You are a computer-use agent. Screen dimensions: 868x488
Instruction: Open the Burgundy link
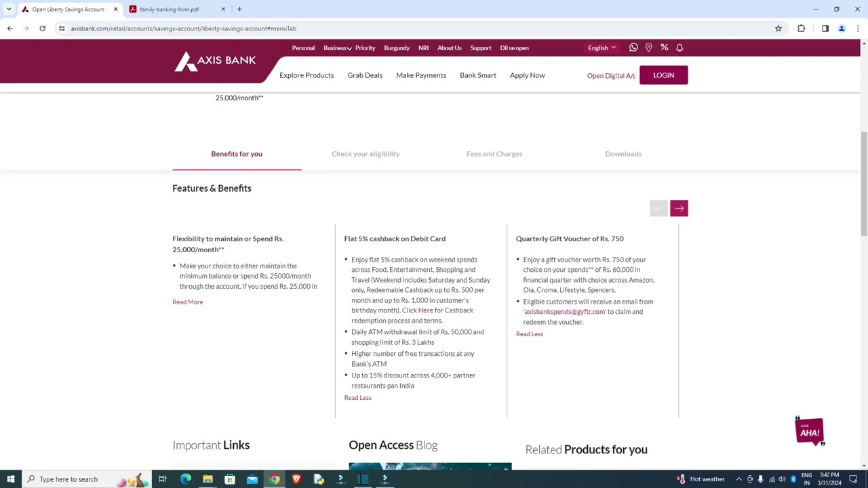[397, 48]
